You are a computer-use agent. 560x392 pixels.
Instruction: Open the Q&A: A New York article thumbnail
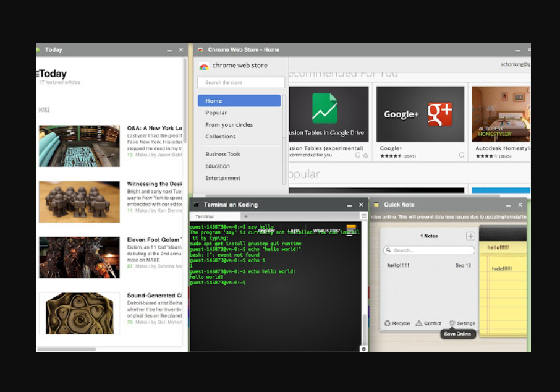[79, 146]
